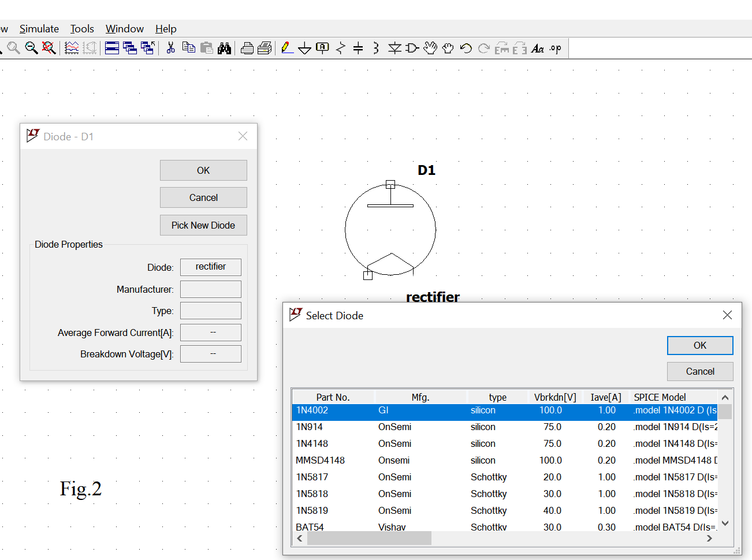The image size is (752, 560).
Task: Confirm Select Diode dialog with OK
Action: (699, 345)
